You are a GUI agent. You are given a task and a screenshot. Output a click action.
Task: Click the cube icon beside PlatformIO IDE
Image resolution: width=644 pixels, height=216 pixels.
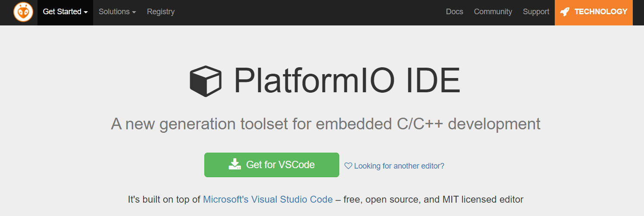206,81
